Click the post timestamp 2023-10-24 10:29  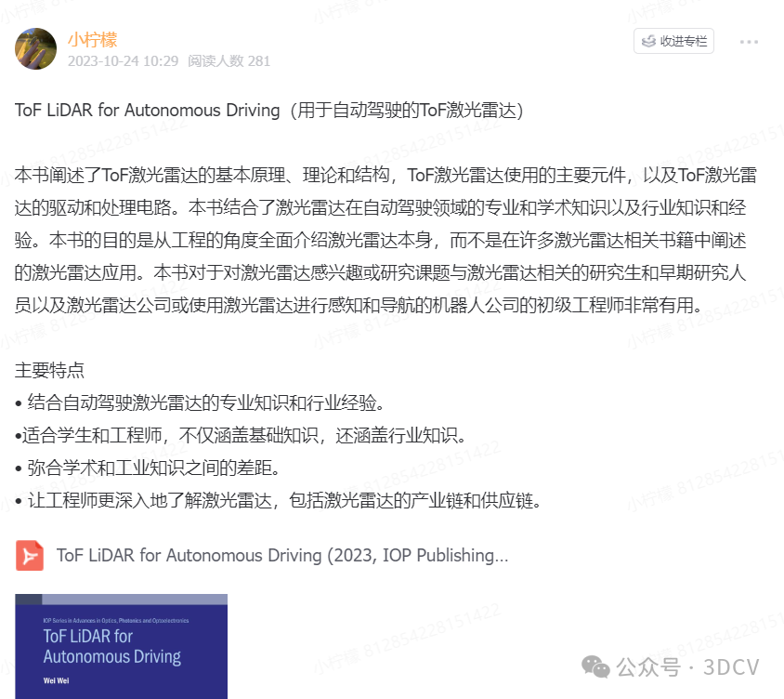[123, 61]
